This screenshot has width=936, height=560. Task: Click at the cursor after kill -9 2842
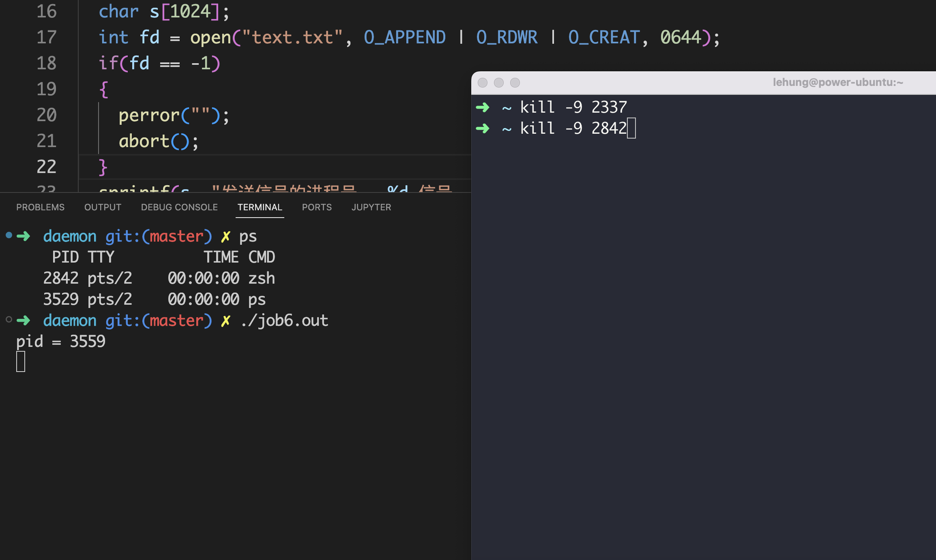click(x=631, y=128)
